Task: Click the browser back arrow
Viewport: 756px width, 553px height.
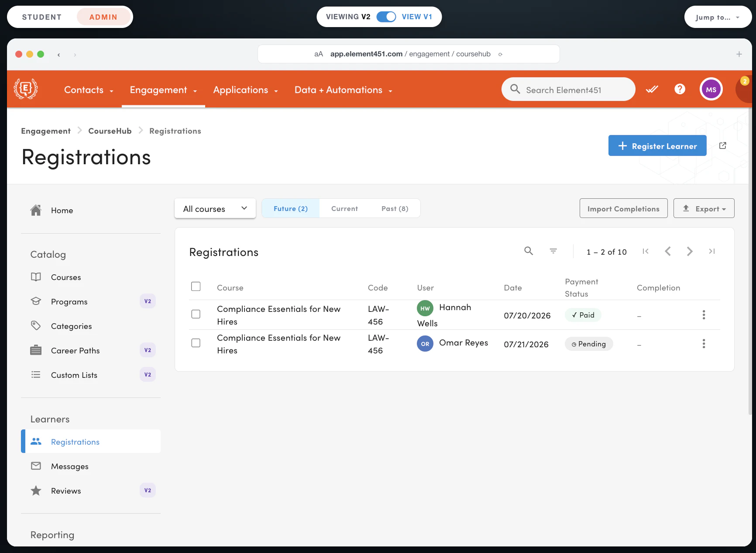Action: tap(58, 55)
